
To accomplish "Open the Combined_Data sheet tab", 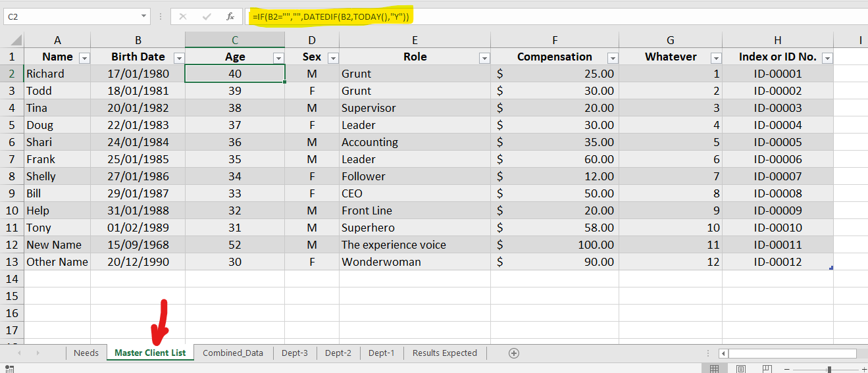I will [233, 353].
